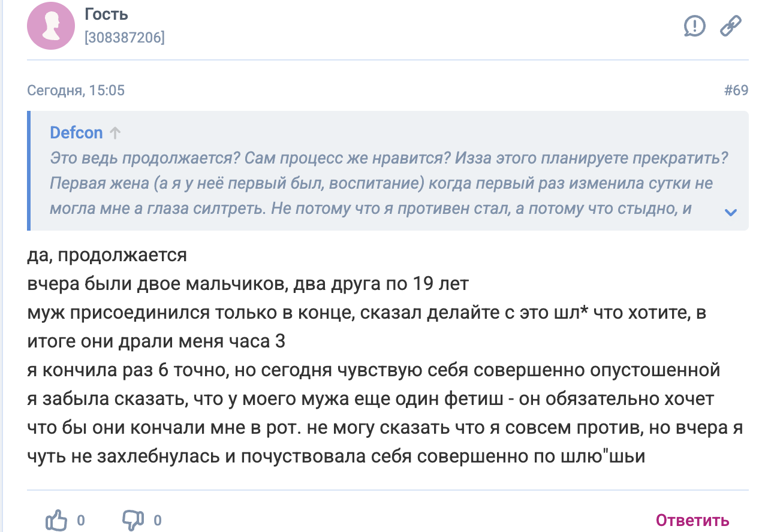Expand the quoted Defcon message
The width and height of the screenshot is (765, 532).
[730, 212]
